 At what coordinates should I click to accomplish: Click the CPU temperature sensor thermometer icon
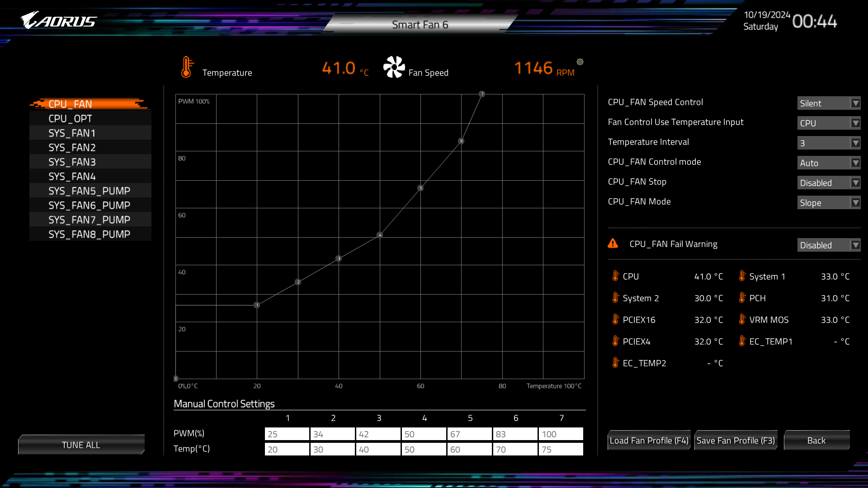click(615, 276)
